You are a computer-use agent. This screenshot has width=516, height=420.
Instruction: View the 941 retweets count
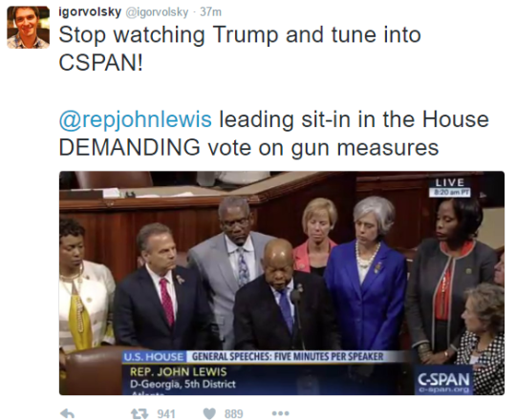click(x=166, y=413)
